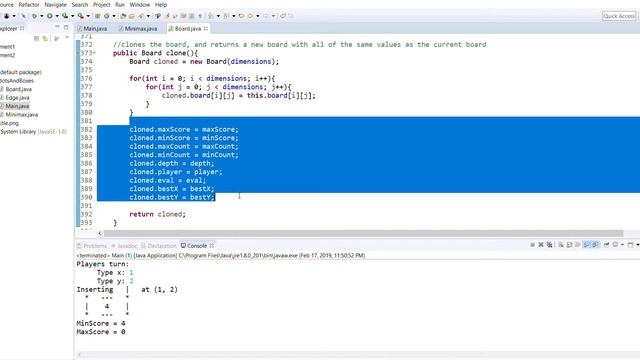Click 'return cloned;' code line
640x360 pixels.
click(157, 214)
